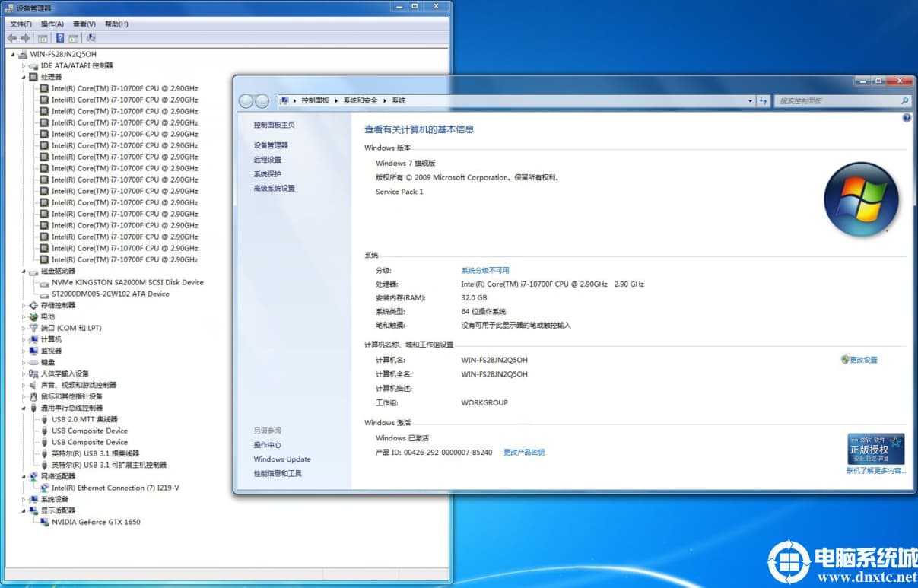
Task: Click the 正版授权 genuine software badge
Action: click(876, 449)
